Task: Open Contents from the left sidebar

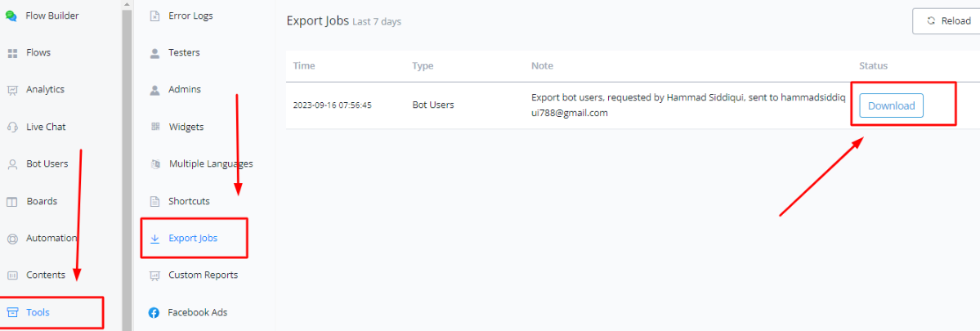Action: tap(45, 275)
